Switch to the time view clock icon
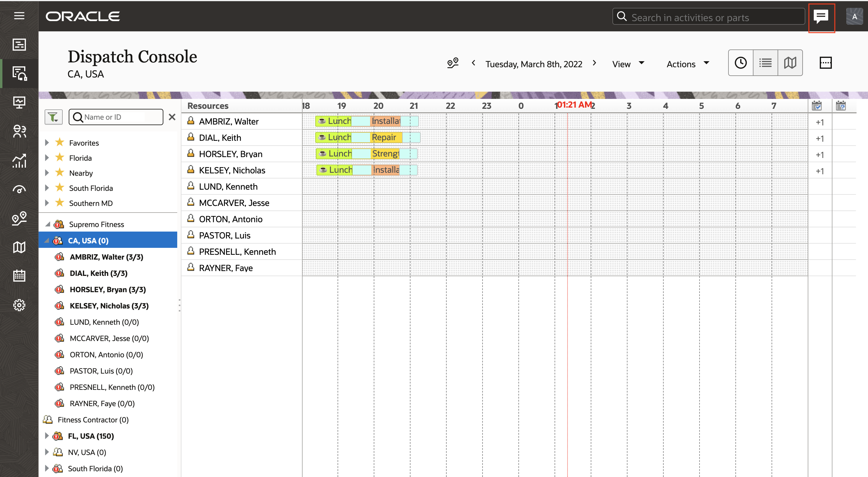 [x=740, y=63]
